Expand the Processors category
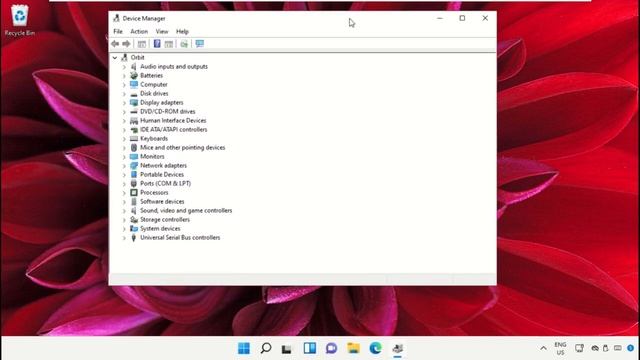640x360 pixels. point(124,192)
